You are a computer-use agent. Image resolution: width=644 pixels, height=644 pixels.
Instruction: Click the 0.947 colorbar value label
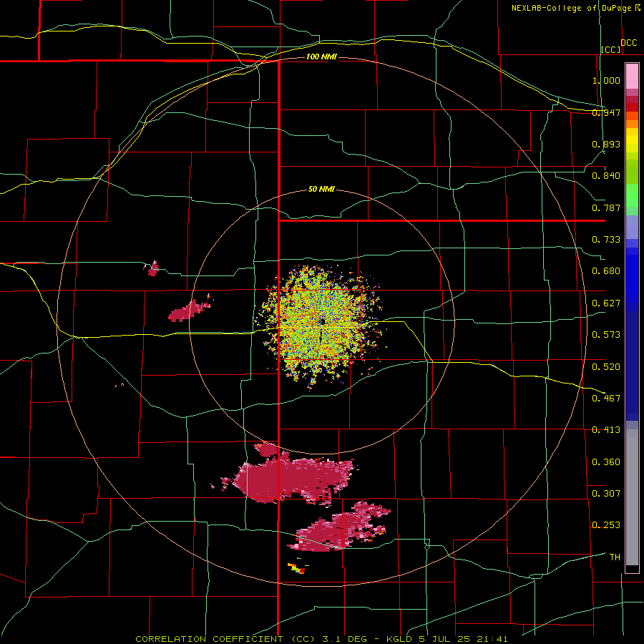pos(606,112)
